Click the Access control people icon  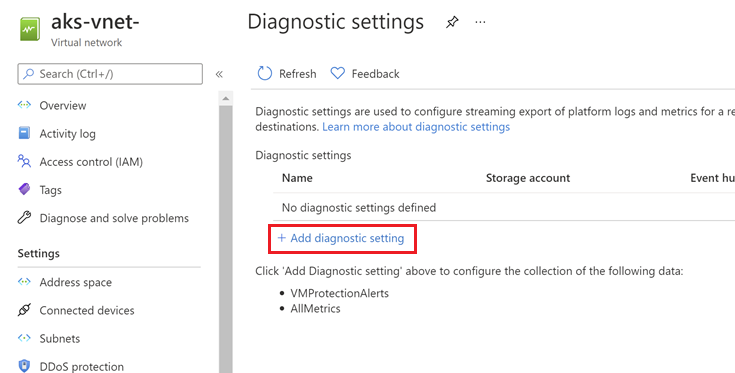click(x=24, y=161)
